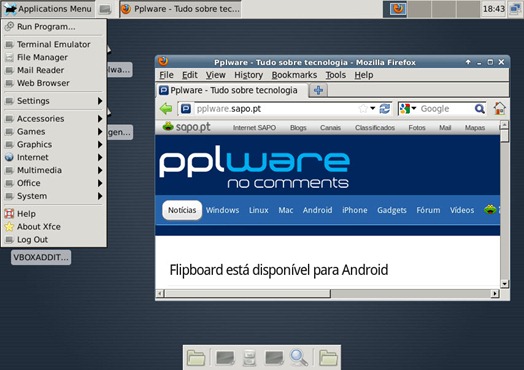Open Firefox View menu
Image resolution: width=524 pixels, height=370 pixels.
216,75
